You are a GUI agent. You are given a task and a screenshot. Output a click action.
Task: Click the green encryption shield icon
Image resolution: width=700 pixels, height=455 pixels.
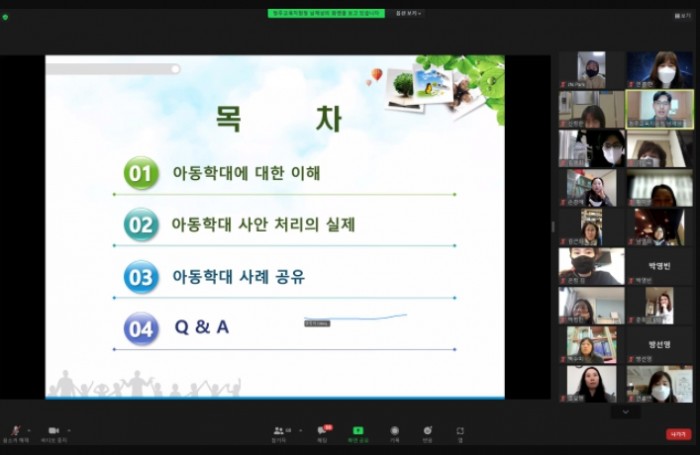click(5, 16)
